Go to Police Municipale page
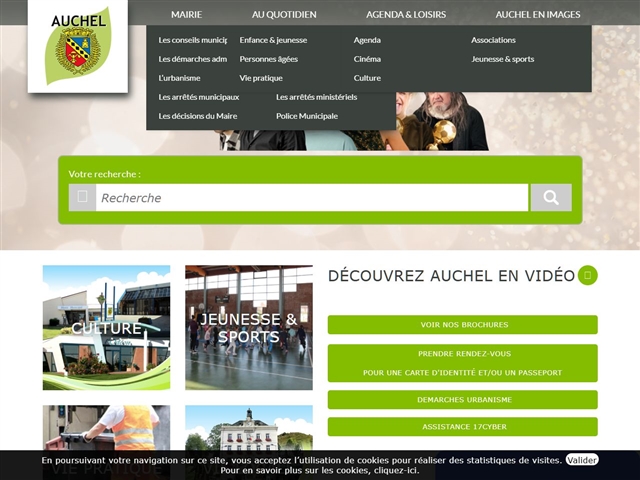The width and height of the screenshot is (640, 480). pos(307,116)
